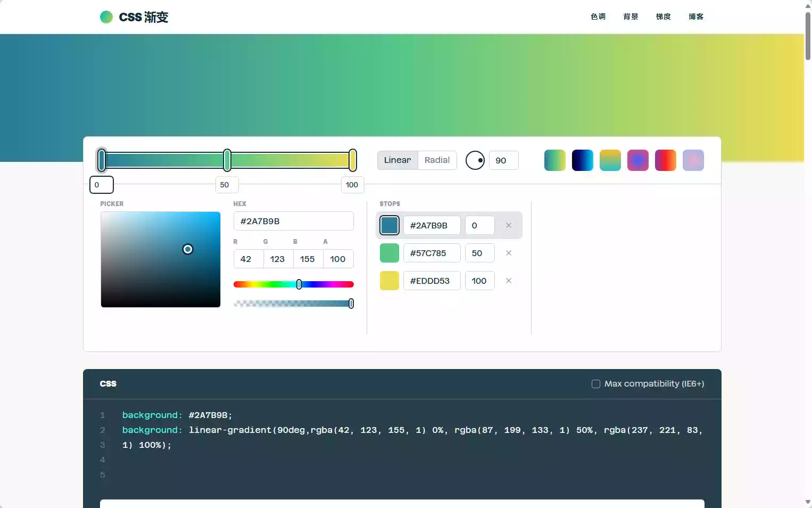The image size is (812, 508).
Task: Remove the #2A7B9B stop
Action: (509, 225)
